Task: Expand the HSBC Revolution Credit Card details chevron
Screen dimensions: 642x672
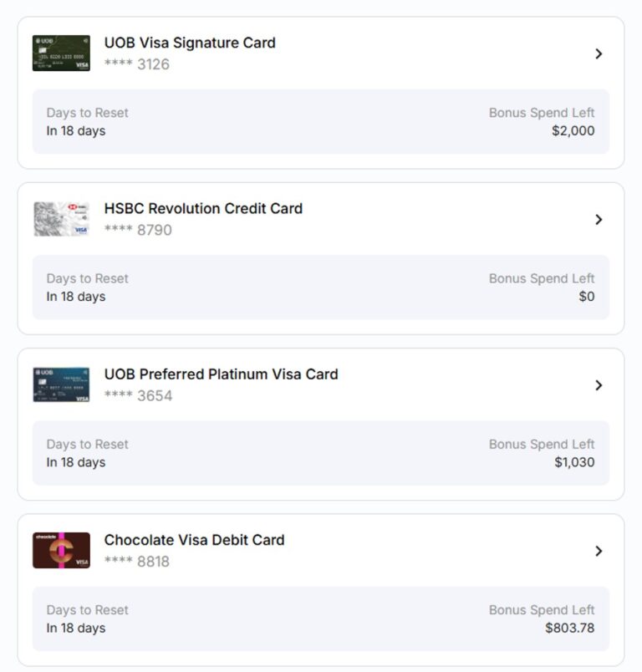Action: point(600,219)
